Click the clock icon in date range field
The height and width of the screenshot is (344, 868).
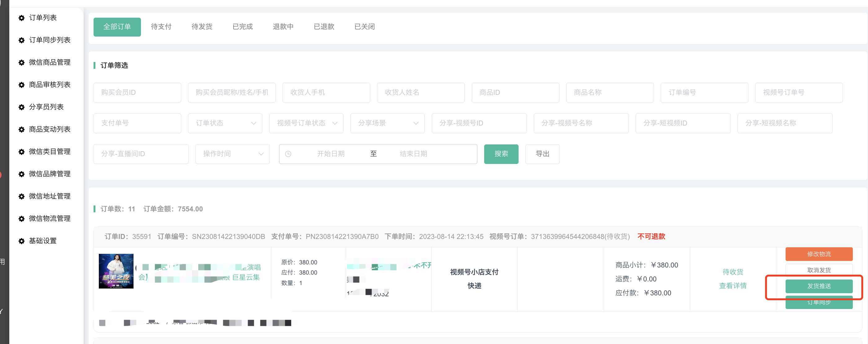288,154
